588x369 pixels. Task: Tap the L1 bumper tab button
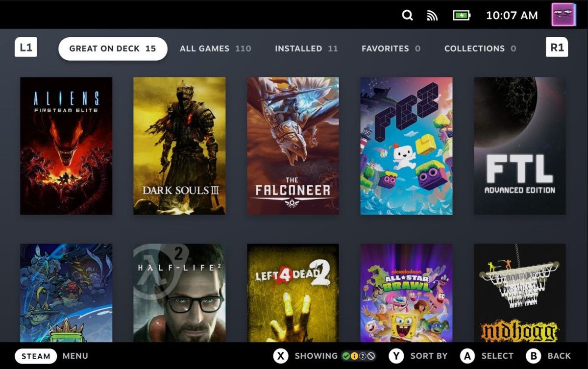pos(26,48)
